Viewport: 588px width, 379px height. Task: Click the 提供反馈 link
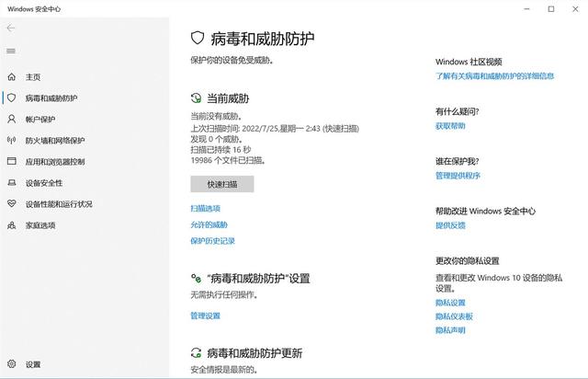[450, 225]
